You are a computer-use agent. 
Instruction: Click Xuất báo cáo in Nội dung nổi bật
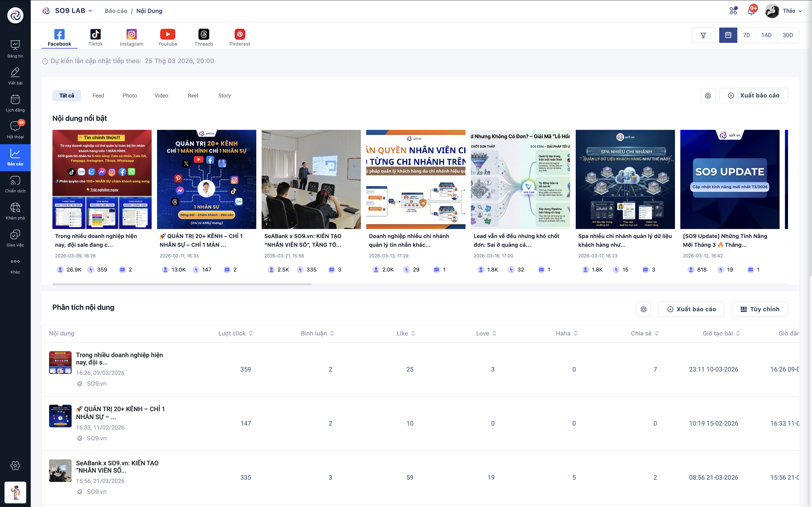[753, 95]
